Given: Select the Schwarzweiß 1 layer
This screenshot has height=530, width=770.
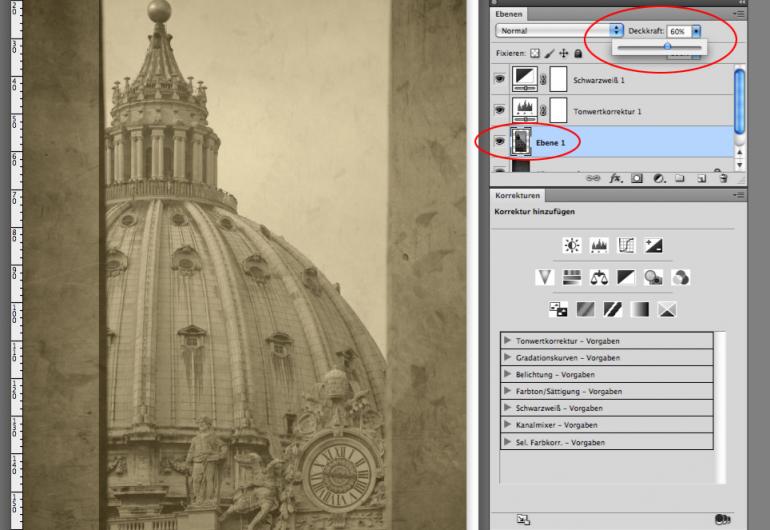Looking at the screenshot, I should (599, 80).
